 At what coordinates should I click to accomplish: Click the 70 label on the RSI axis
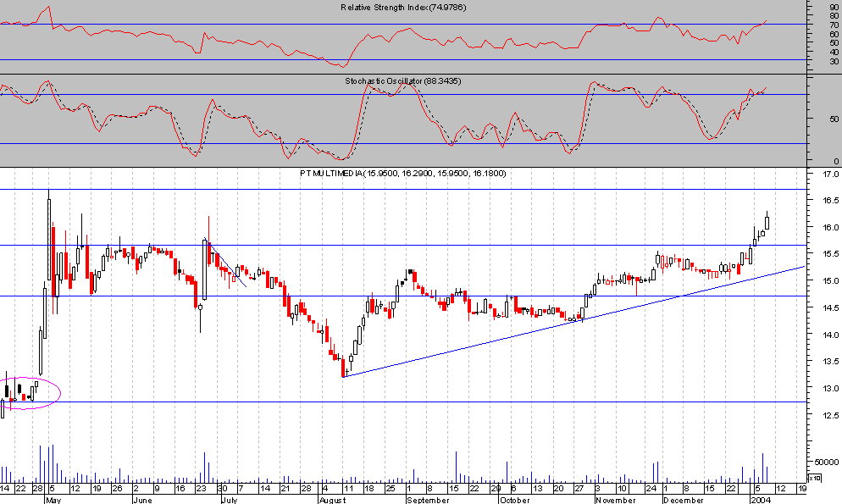(834, 25)
